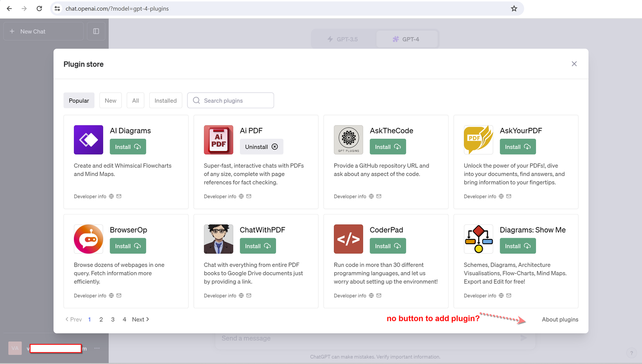The image size is (642, 364).
Task: Install the AI Diagrams plugin
Action: [128, 147]
